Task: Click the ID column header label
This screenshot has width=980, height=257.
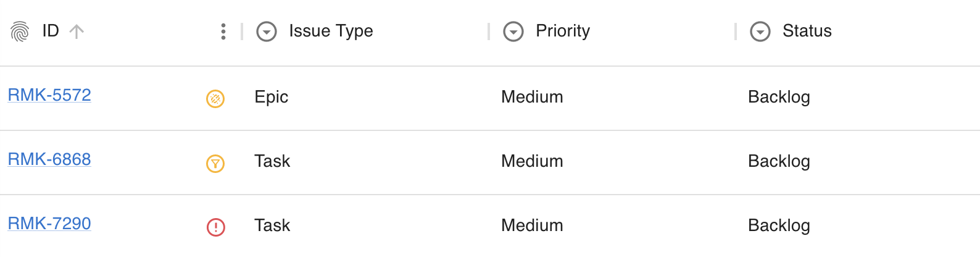Action: tap(51, 31)
